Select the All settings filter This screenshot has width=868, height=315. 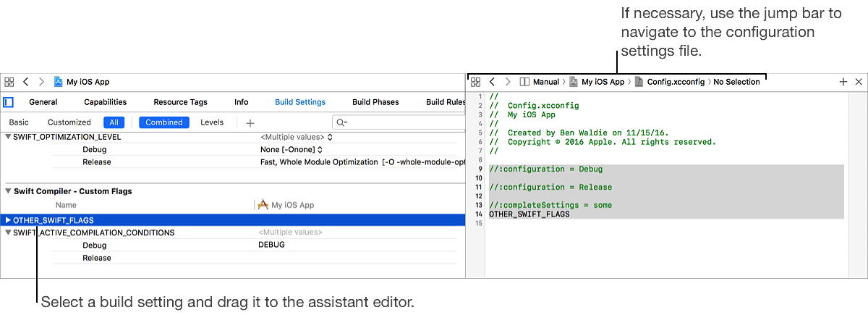point(114,122)
